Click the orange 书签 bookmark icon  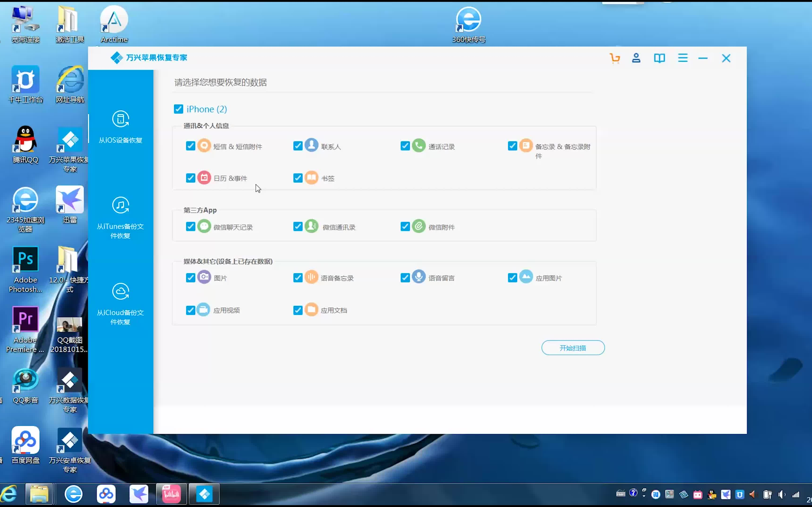pos(311,178)
